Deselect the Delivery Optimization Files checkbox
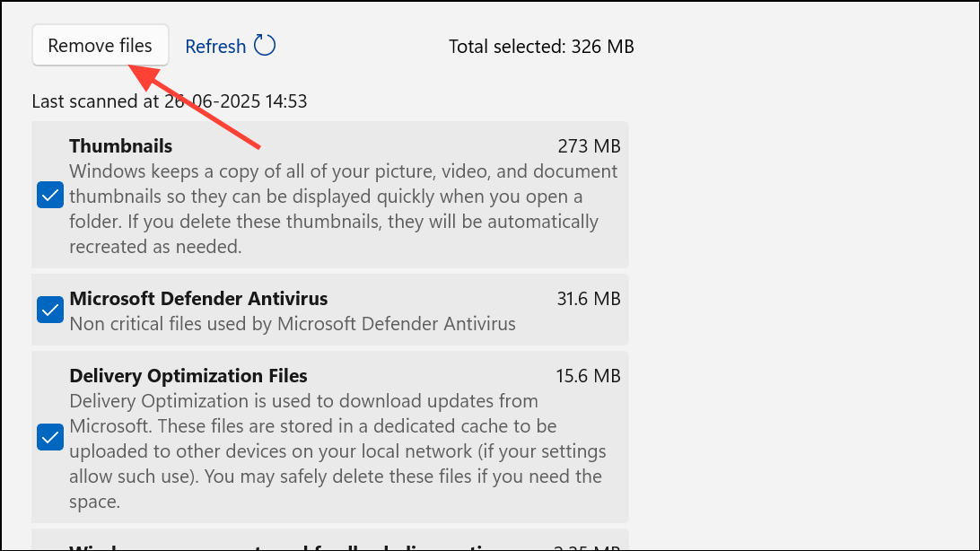The height and width of the screenshot is (551, 980). pos(50,437)
